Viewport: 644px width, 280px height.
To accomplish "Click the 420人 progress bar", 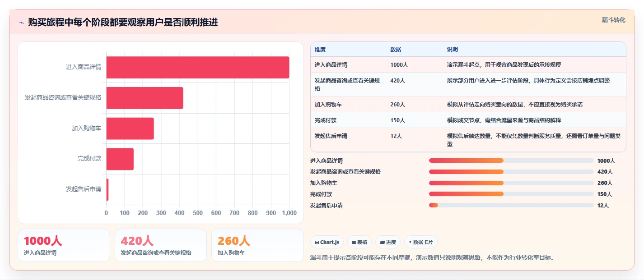I will pos(511,172).
